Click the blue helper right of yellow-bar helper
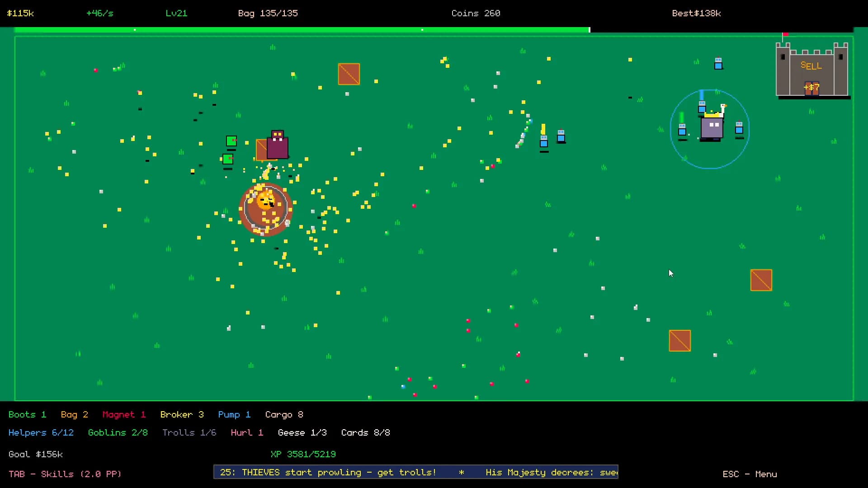868x488 pixels. click(x=561, y=136)
